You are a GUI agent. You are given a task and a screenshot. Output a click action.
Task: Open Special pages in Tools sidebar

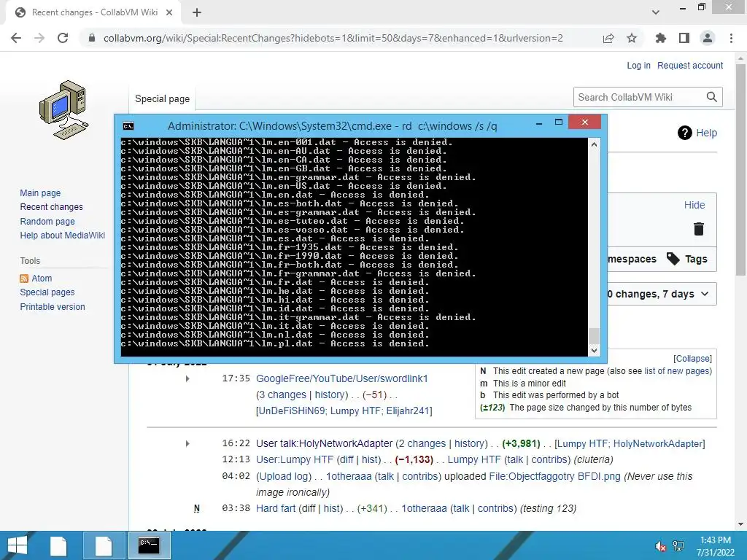(47, 292)
